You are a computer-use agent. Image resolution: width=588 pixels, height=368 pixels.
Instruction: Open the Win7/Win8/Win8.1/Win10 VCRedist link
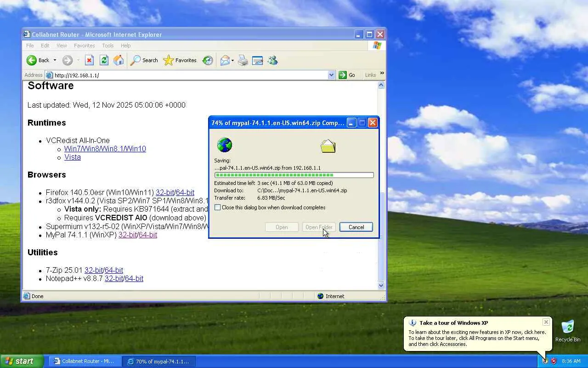tap(105, 149)
